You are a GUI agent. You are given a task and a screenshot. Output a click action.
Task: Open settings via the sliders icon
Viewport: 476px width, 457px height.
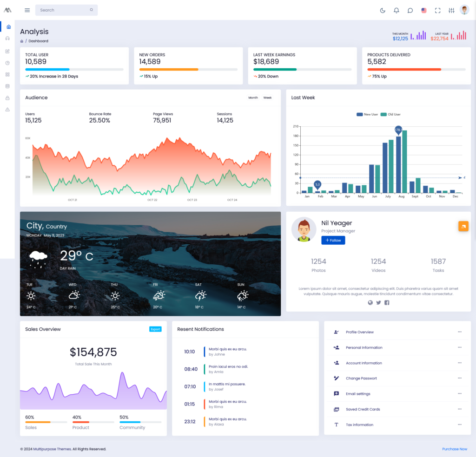point(451,10)
